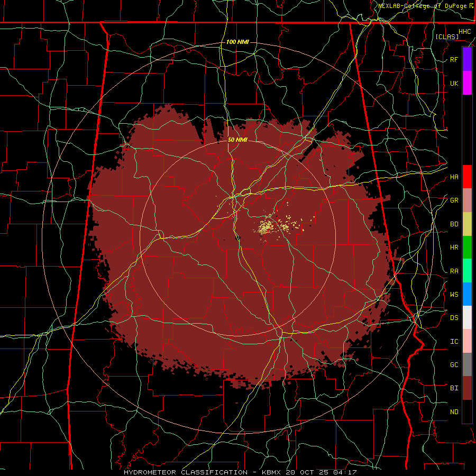Click the BI dark red legend swatch
This screenshot has width=476, height=476.
467,388
